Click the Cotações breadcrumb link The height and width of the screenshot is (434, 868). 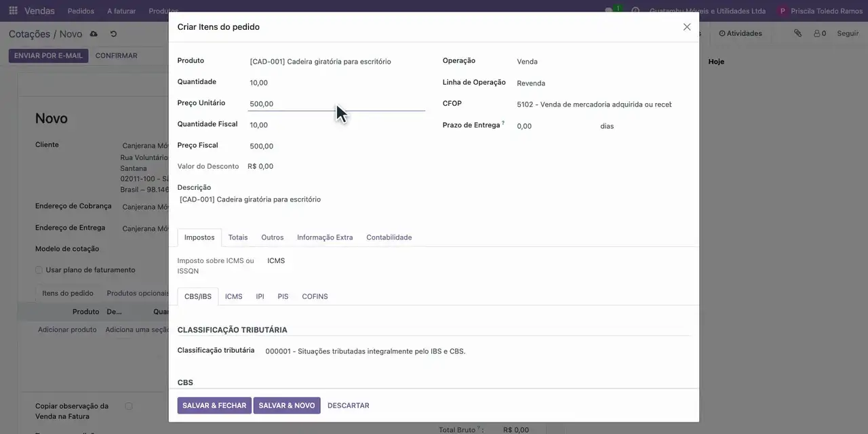pos(29,34)
